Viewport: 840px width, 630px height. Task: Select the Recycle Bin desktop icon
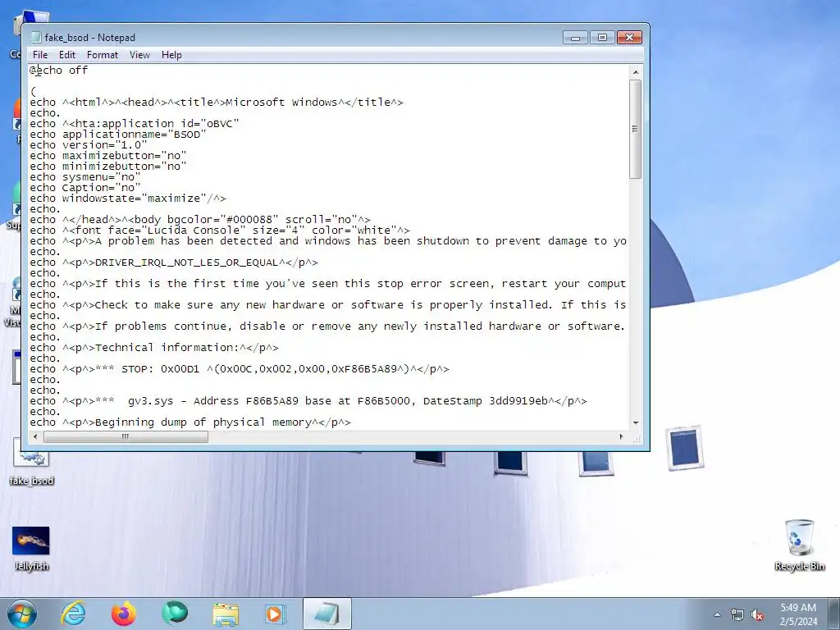[799, 545]
